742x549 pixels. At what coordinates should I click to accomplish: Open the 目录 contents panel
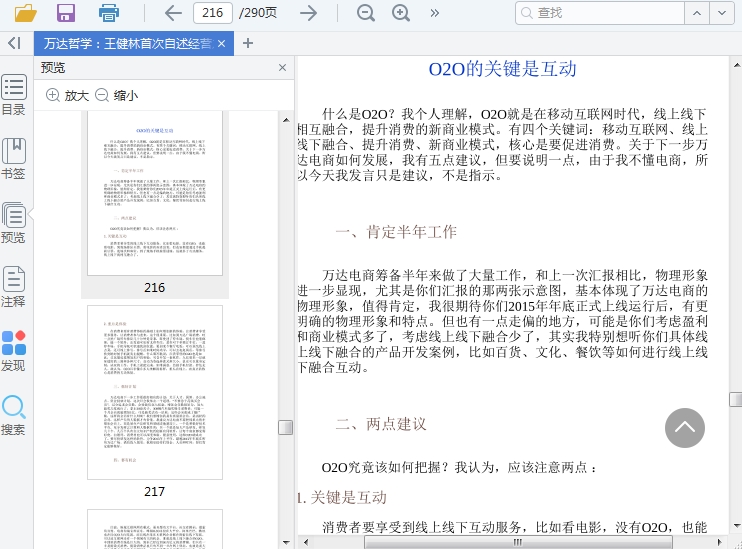(14, 95)
